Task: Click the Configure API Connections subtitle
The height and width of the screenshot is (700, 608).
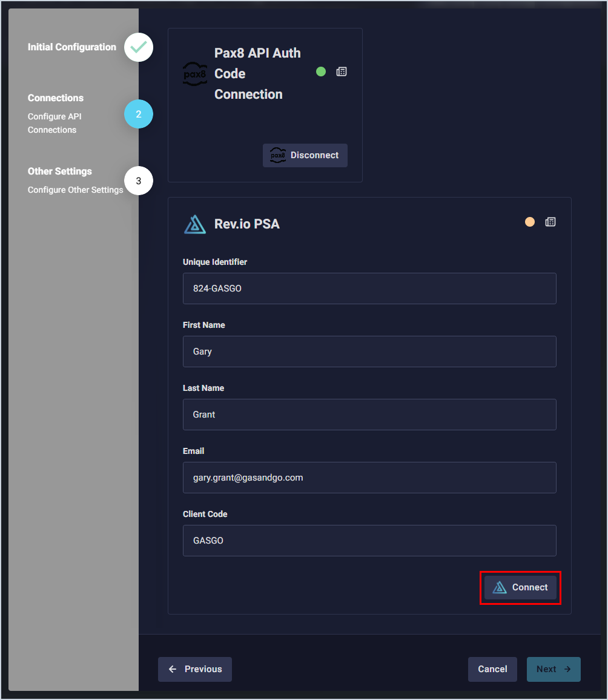Action: tap(55, 123)
